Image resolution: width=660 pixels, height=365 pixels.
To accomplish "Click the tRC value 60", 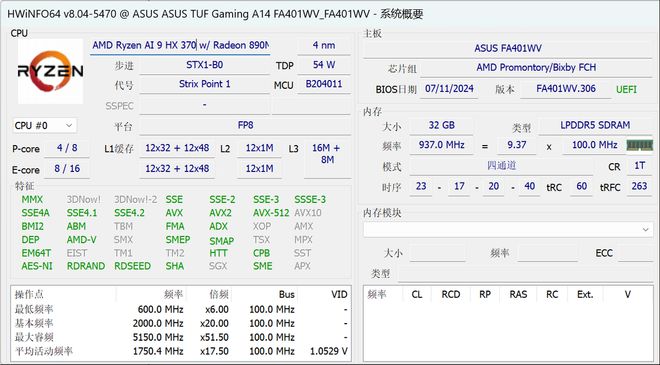I will [x=582, y=186].
